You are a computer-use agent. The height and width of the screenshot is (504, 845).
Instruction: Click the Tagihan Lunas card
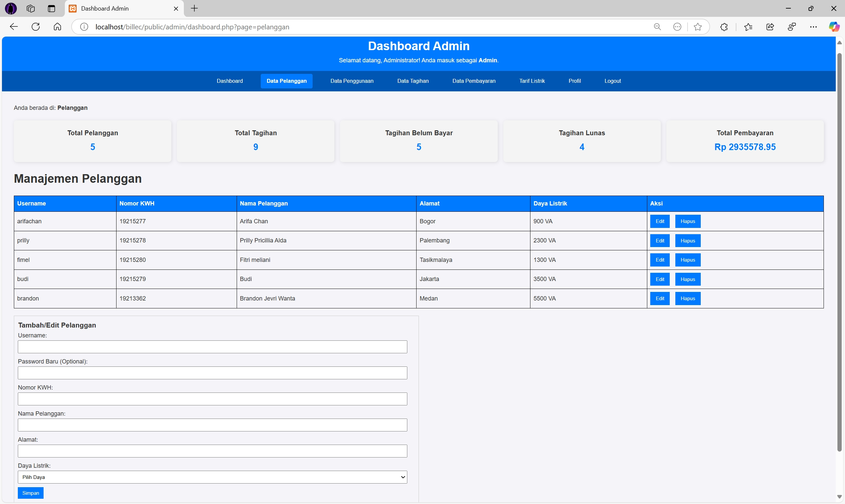click(582, 141)
